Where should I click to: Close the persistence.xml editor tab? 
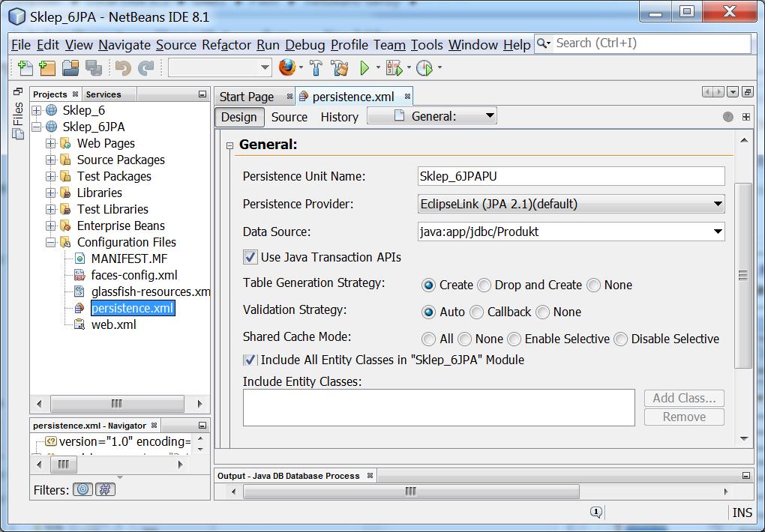pyautogui.click(x=407, y=97)
